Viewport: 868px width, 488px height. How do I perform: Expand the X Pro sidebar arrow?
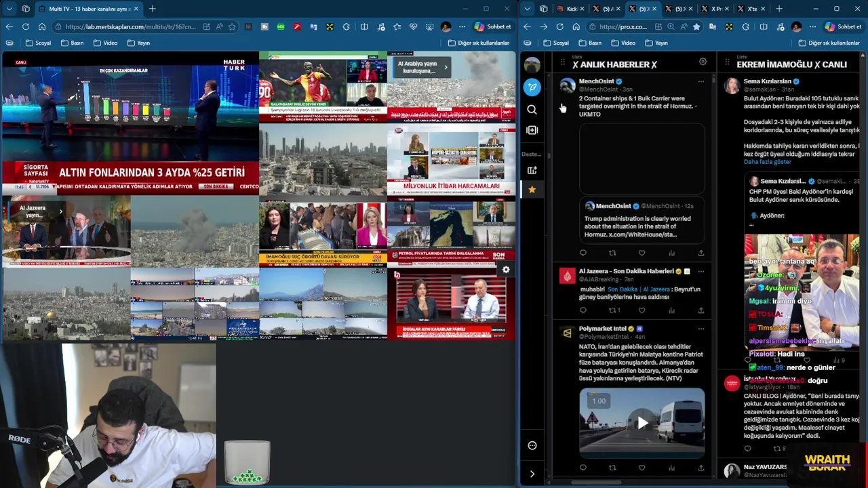532,474
